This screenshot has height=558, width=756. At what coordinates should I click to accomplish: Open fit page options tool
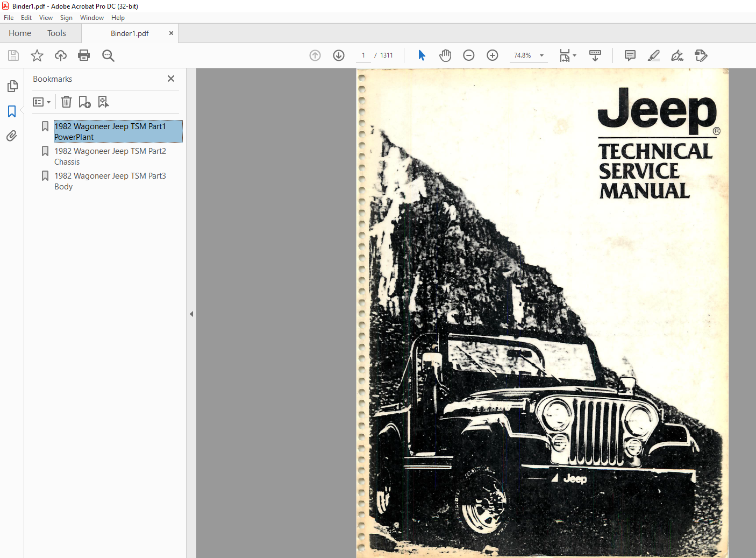568,55
